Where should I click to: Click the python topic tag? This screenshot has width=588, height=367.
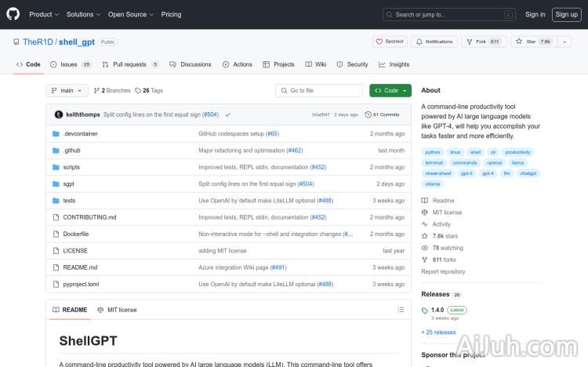(x=432, y=152)
